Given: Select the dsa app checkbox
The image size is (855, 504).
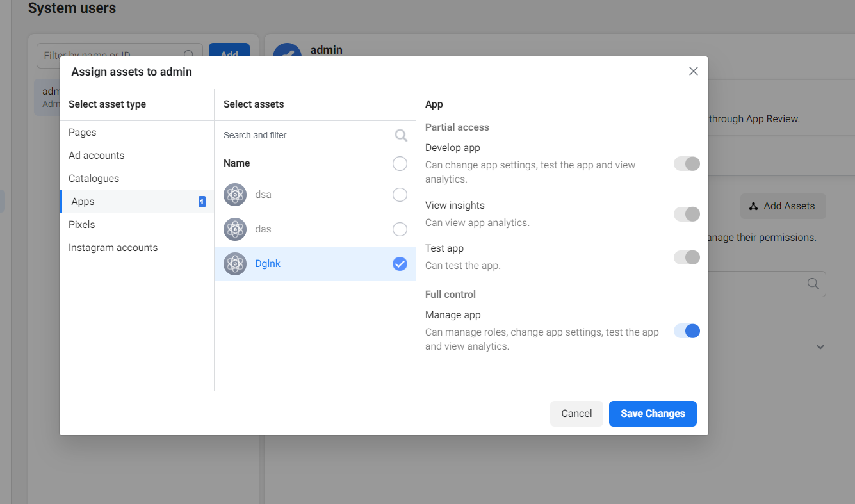Looking at the screenshot, I should [x=400, y=195].
